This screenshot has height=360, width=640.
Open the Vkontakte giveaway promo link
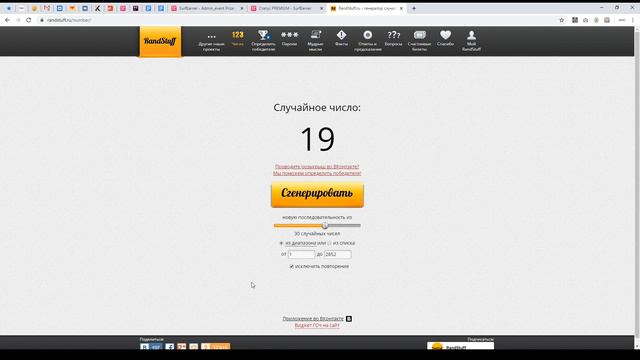pyautogui.click(x=317, y=170)
